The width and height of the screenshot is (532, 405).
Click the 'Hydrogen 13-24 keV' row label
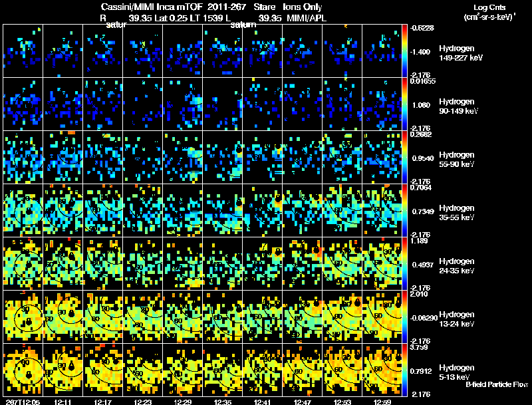[x=457, y=319]
